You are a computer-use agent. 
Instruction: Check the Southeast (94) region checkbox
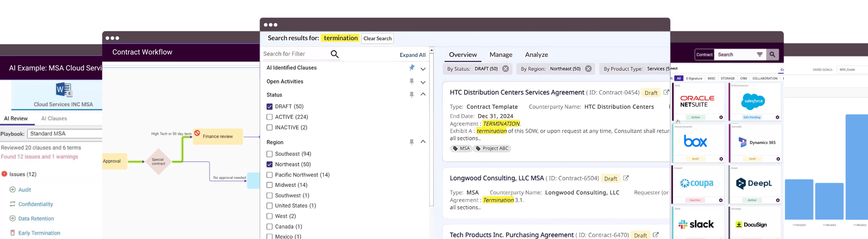[x=270, y=154]
